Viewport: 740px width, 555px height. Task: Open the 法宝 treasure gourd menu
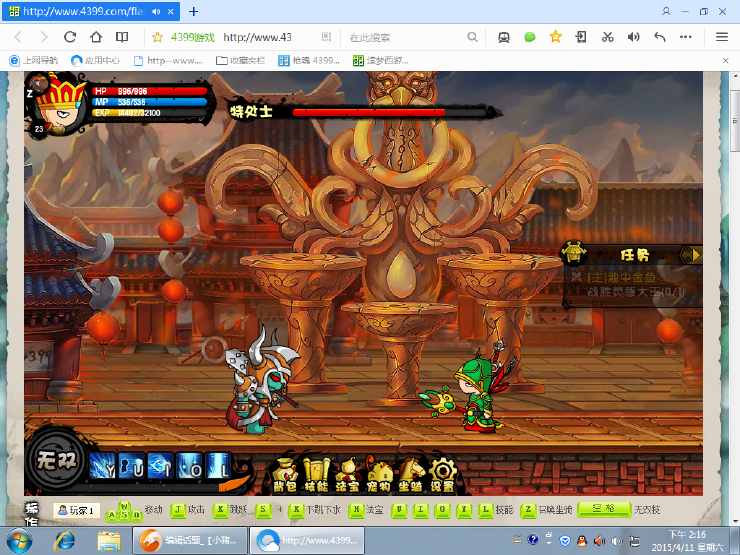pyautogui.click(x=347, y=474)
